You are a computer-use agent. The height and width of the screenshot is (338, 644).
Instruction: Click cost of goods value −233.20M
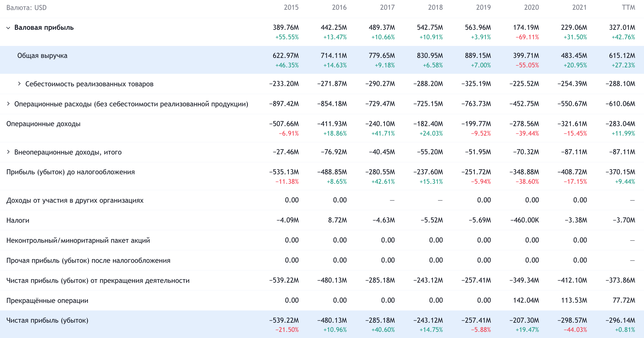(284, 84)
